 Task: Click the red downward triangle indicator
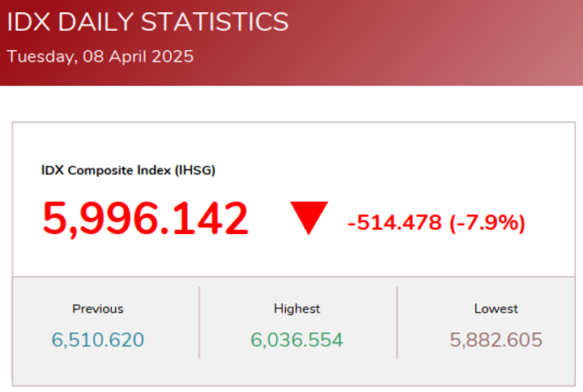point(309,217)
